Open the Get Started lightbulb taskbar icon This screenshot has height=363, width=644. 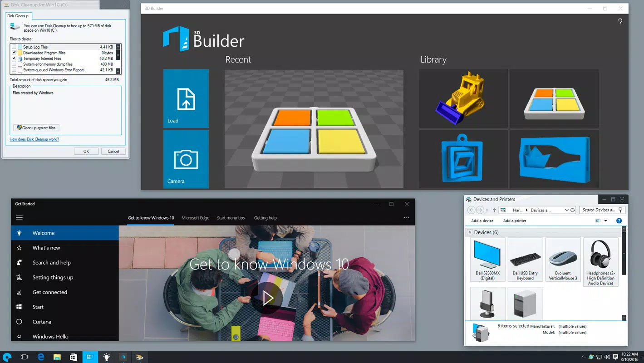(106, 357)
